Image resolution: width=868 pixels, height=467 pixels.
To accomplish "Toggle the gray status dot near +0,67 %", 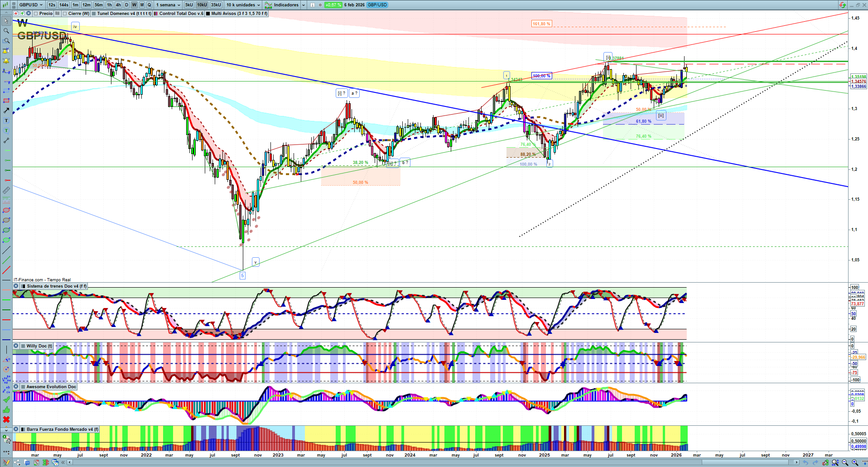I will [x=320, y=5].
